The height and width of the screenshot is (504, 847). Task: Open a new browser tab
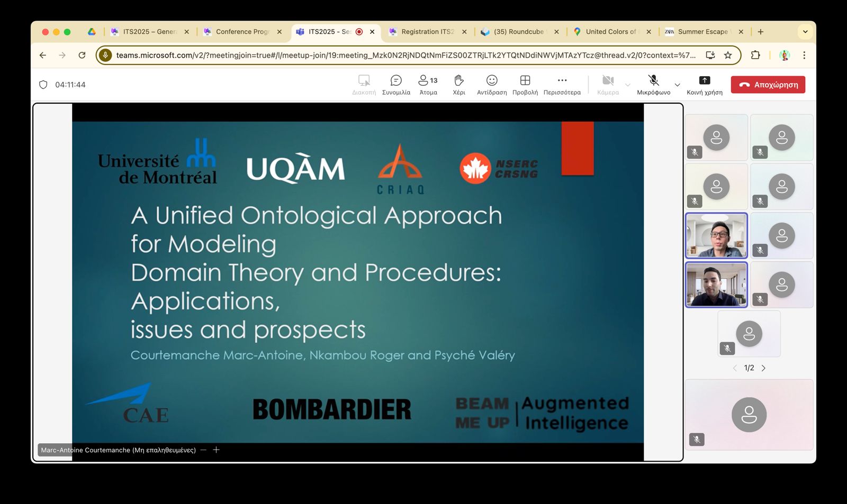point(761,32)
